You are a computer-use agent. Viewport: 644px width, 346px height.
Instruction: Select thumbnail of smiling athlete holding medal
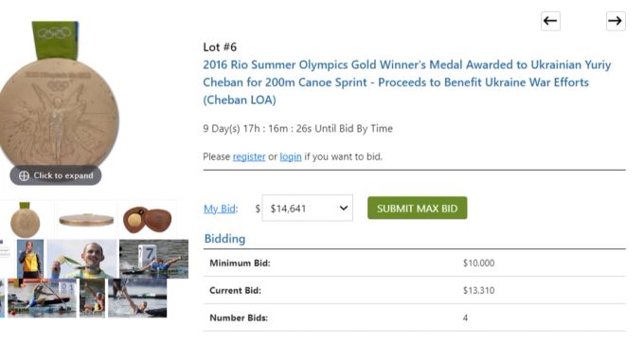coord(82,259)
